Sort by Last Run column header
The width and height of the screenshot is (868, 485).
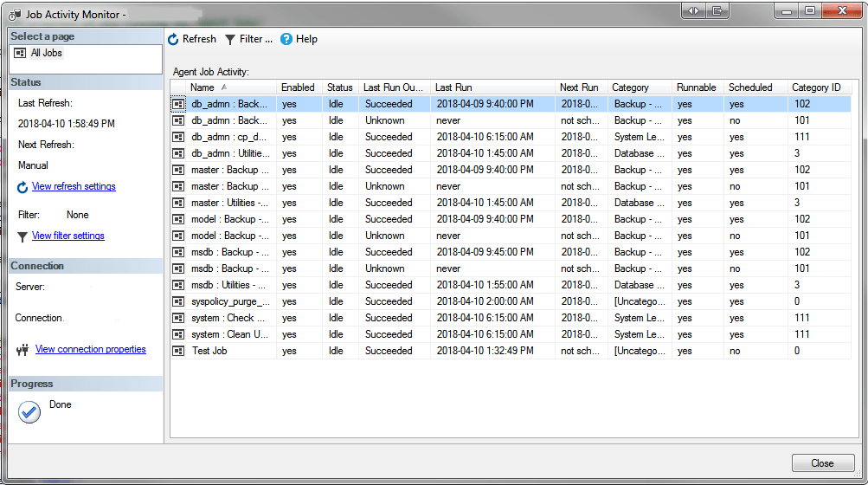492,87
